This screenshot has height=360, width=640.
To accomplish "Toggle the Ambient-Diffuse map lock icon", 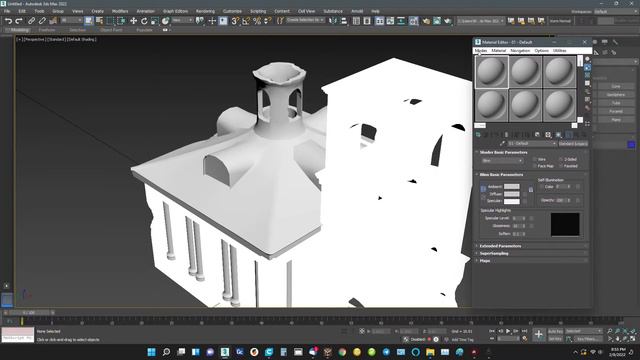I will coord(531,189).
